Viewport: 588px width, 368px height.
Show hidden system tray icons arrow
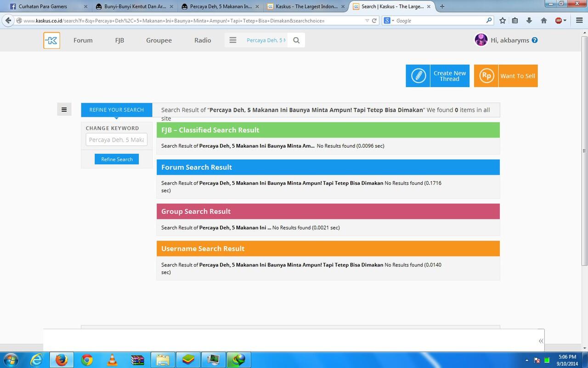pos(527,360)
